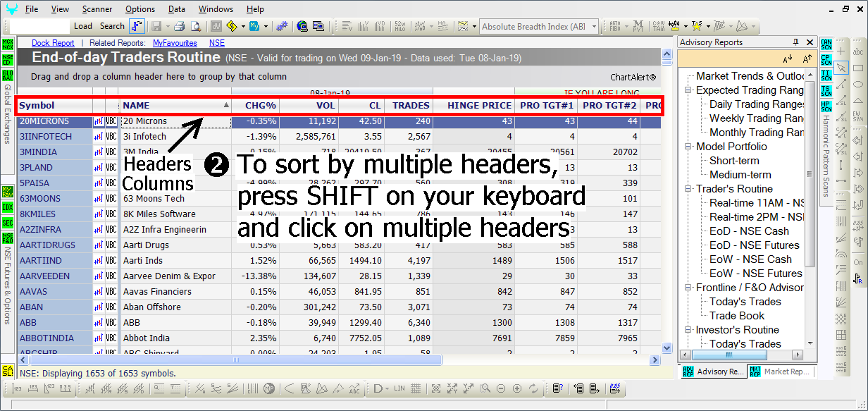
Task: Collapse the Frontline / F&O Advisory node
Action: (688, 288)
